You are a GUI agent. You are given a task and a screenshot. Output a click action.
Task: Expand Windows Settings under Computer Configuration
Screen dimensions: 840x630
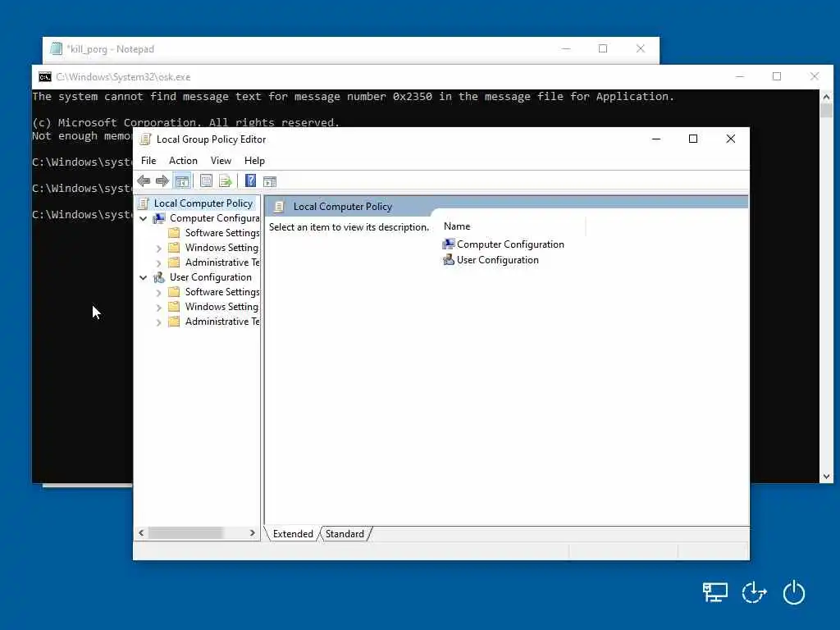[158, 248]
